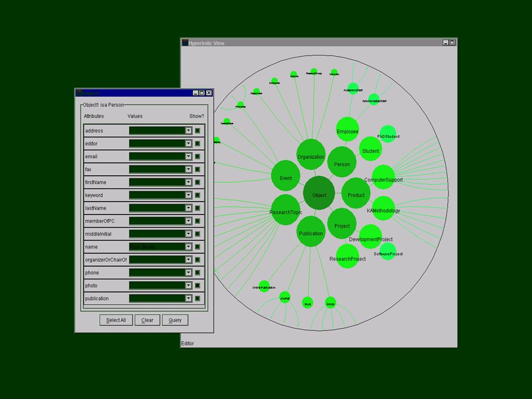532x399 pixels.
Task: Toggle Show checkbox in firstName row
Action: pos(197,182)
